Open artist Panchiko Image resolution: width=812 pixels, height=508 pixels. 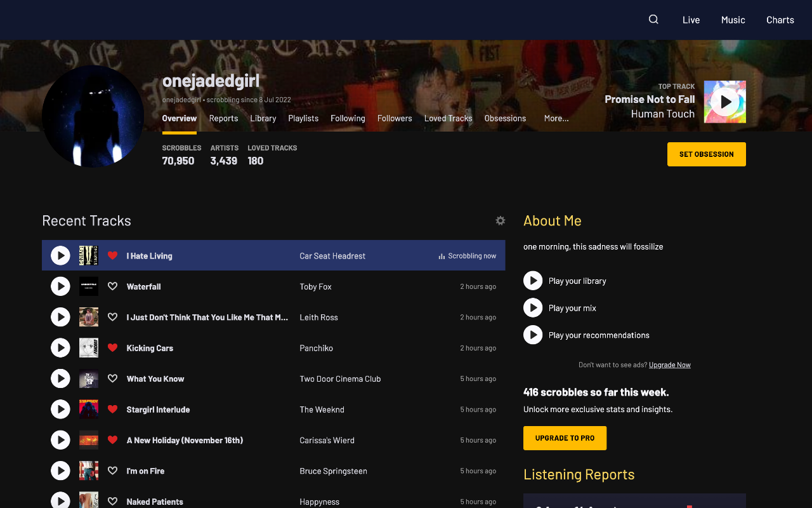coord(316,348)
